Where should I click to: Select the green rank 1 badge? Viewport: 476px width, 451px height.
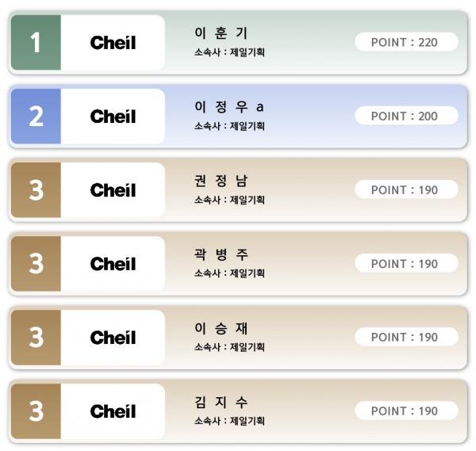coord(36,43)
